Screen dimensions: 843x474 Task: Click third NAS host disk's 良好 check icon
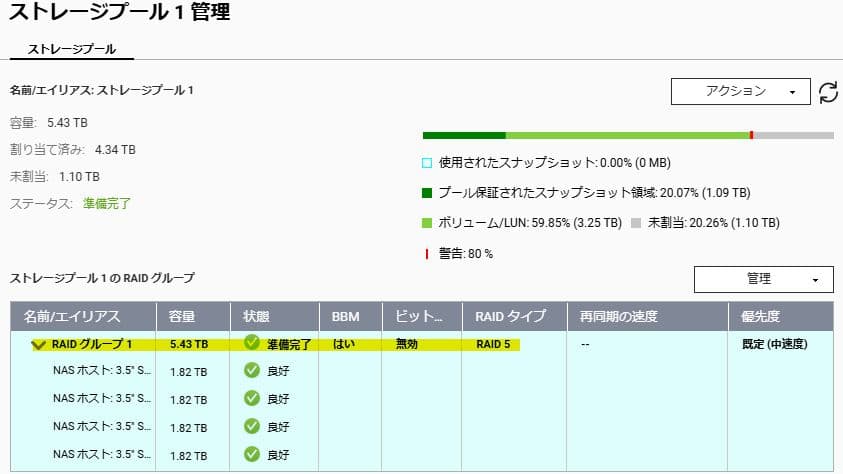[251, 426]
